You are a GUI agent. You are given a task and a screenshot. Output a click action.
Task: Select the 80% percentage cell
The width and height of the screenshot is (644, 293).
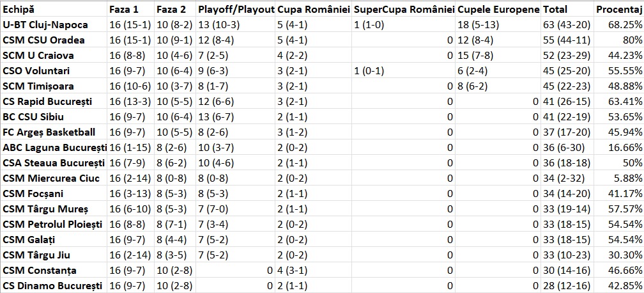click(x=619, y=40)
